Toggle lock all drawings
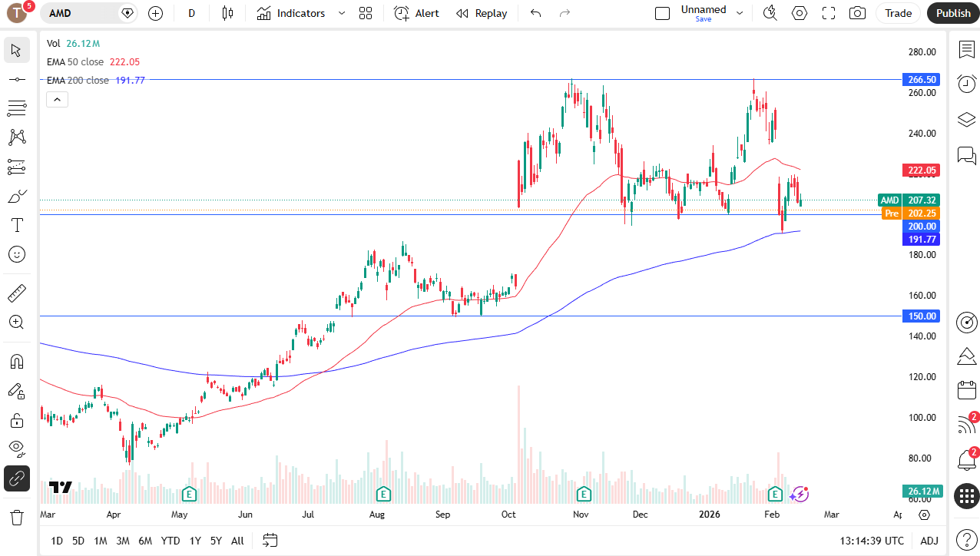980x556 pixels. tap(16, 420)
